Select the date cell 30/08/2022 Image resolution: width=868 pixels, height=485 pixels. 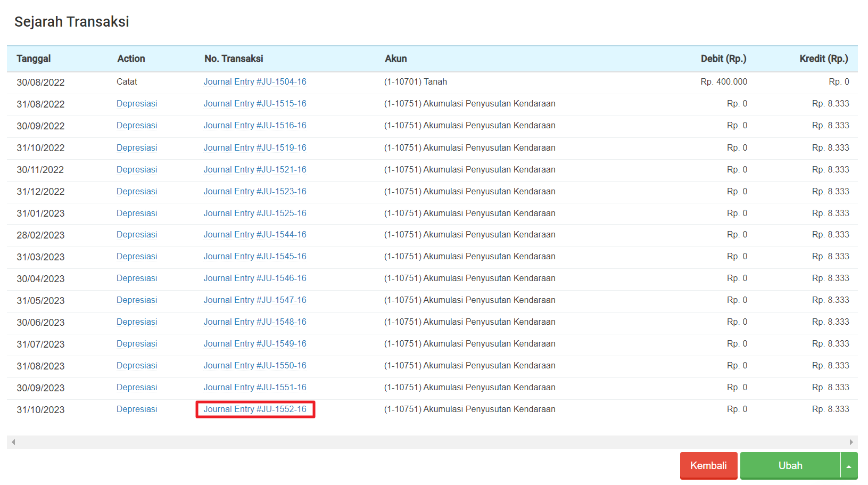(x=40, y=83)
